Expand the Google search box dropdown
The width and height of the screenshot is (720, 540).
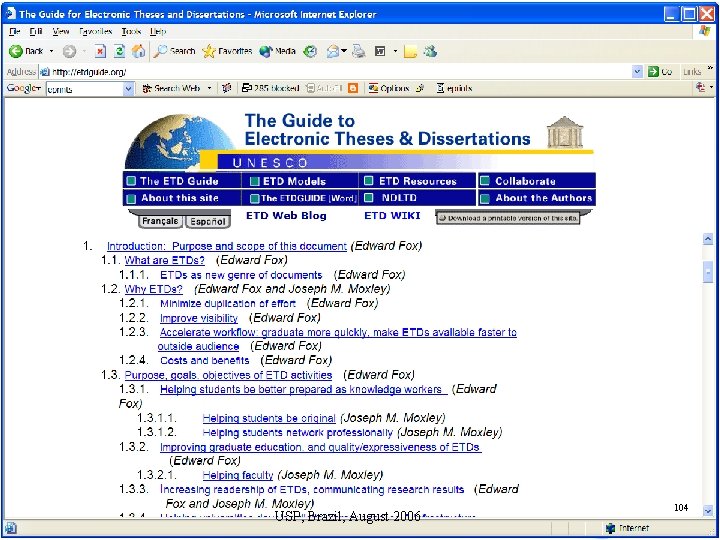click(128, 89)
